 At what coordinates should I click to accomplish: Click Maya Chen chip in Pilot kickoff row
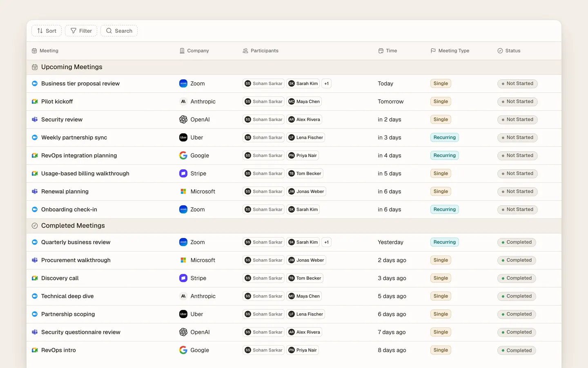[304, 101]
